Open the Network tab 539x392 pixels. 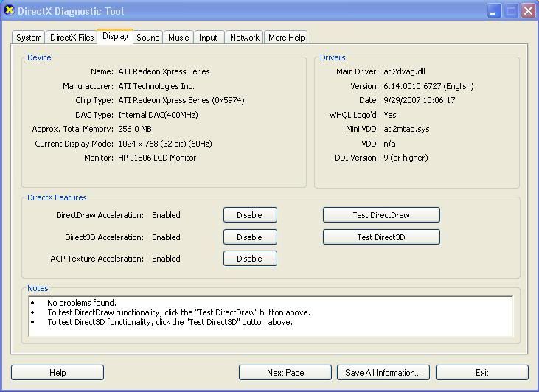244,38
